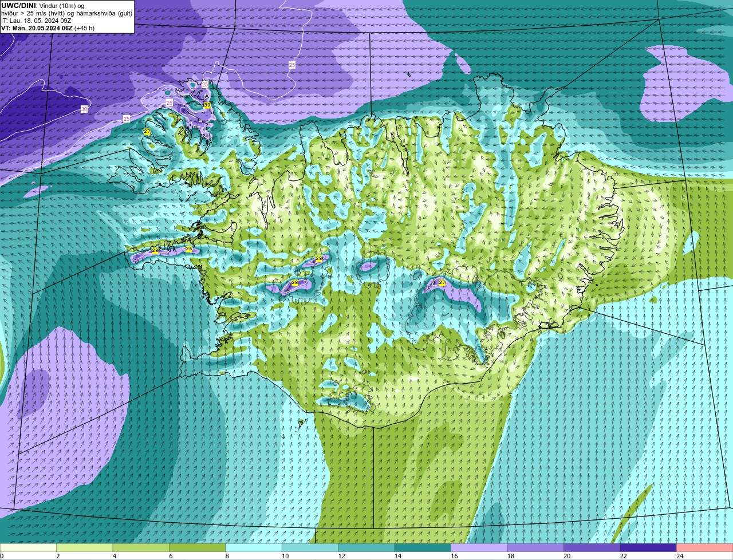This screenshot has height=560, width=733.
Task: Click the dark teal 14–16 legend swatch
Action: (x=423, y=547)
